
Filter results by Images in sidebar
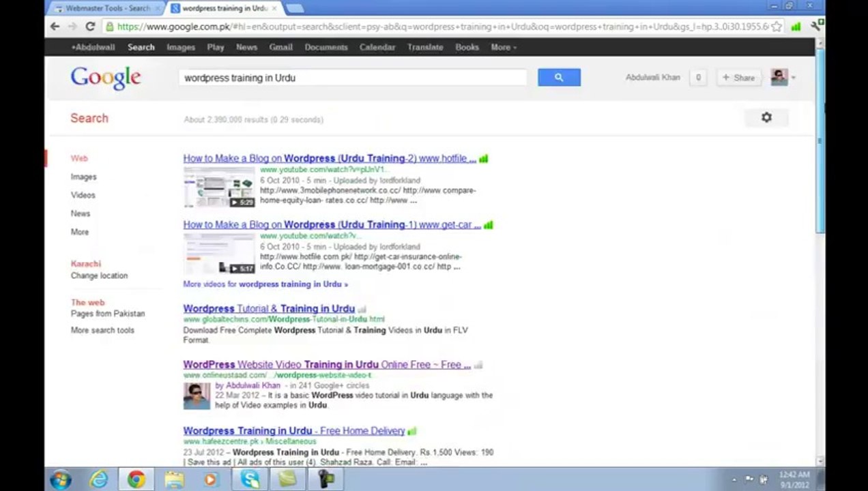(x=83, y=177)
